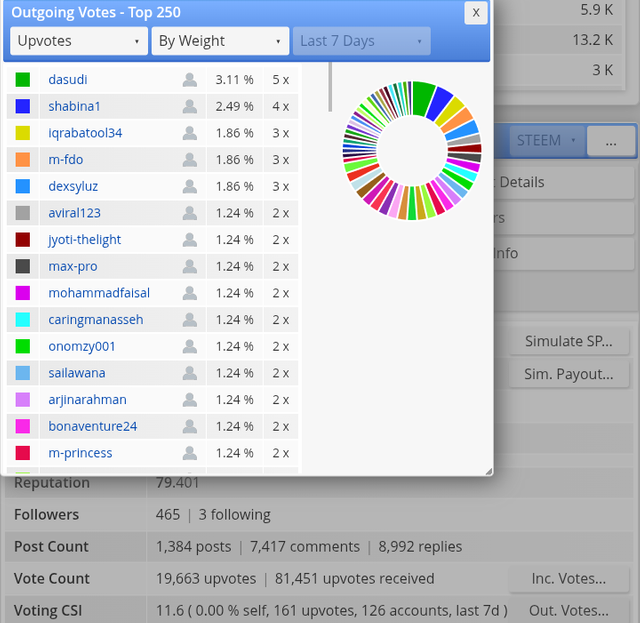Viewport: 640px width, 623px height.
Task: Open the shabina1 account link
Action: pyautogui.click(x=74, y=106)
